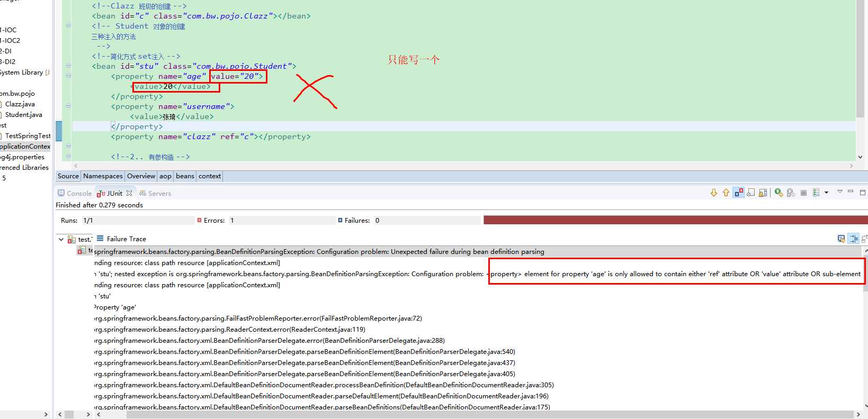Click the red Errors indicator icon

pyautogui.click(x=199, y=220)
